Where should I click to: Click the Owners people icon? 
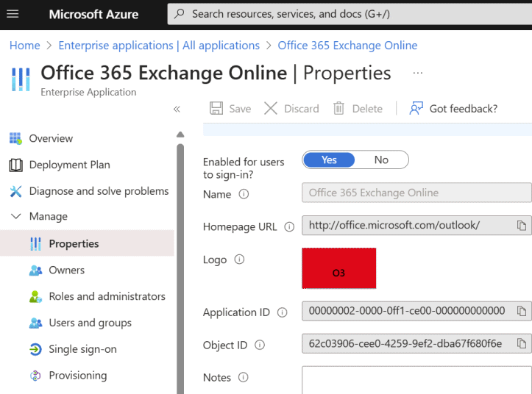(x=35, y=271)
